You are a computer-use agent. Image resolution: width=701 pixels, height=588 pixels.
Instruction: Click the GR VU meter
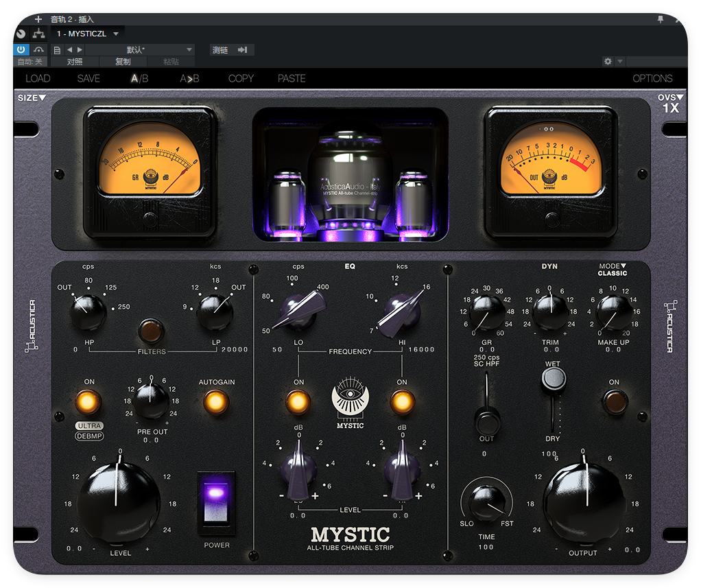[x=150, y=172]
